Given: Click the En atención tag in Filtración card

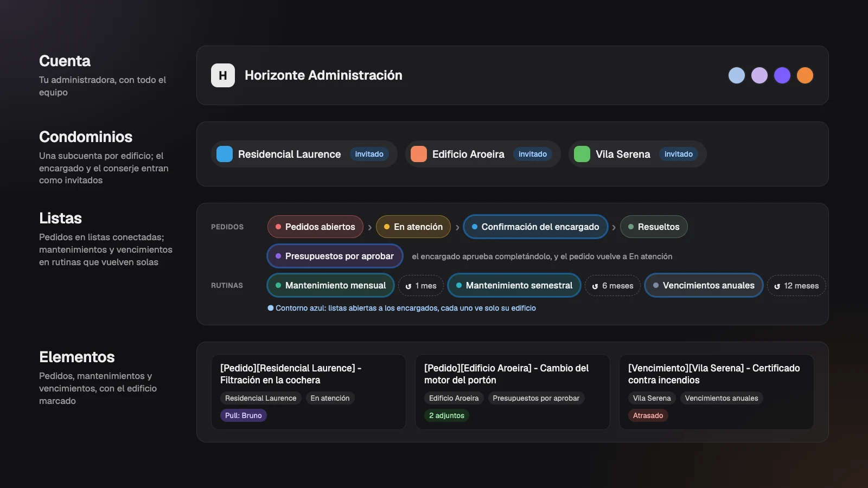Looking at the screenshot, I should 330,398.
